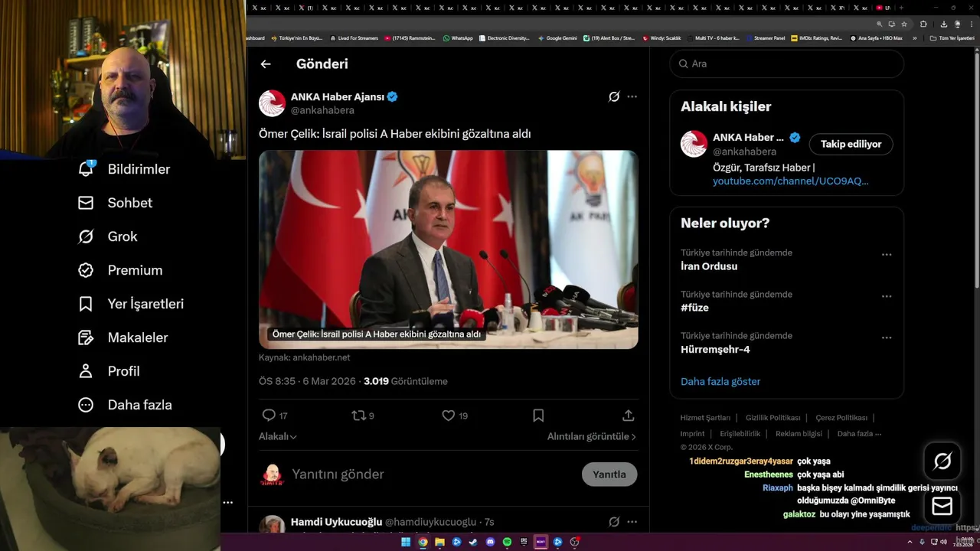Open account menu three dots in sidebar

click(227, 503)
